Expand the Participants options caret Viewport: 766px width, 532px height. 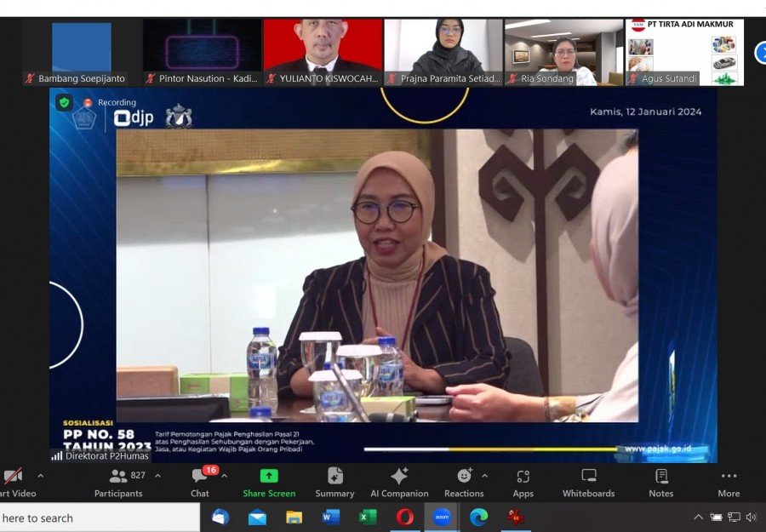(157, 476)
